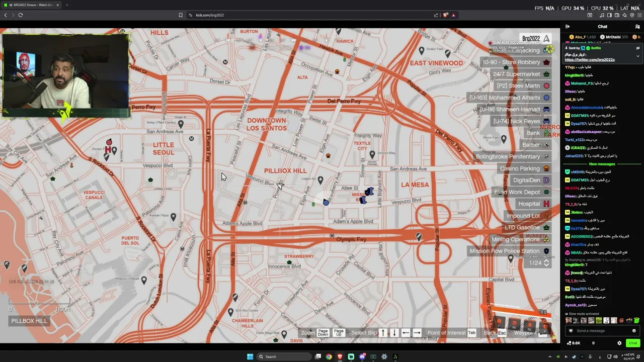Select the Bolingbroke Penitentiary legend entry

(512, 157)
